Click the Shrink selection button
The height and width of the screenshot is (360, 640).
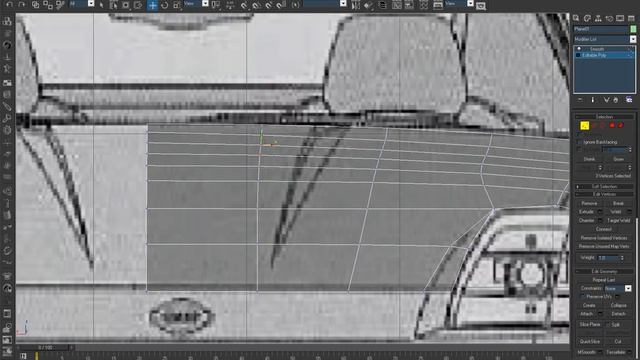[589, 159]
